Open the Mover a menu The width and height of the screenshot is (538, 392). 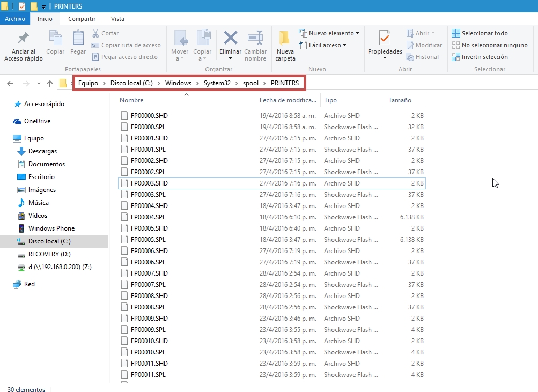point(180,46)
